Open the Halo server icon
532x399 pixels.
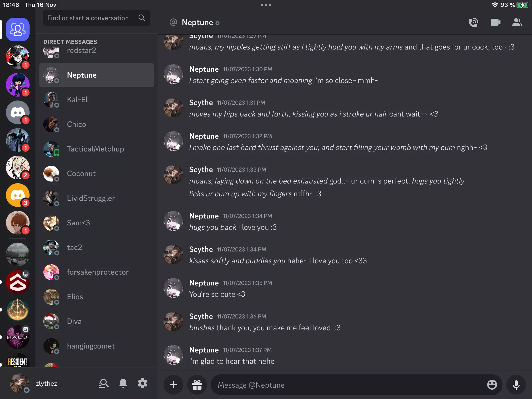pyautogui.click(x=18, y=337)
